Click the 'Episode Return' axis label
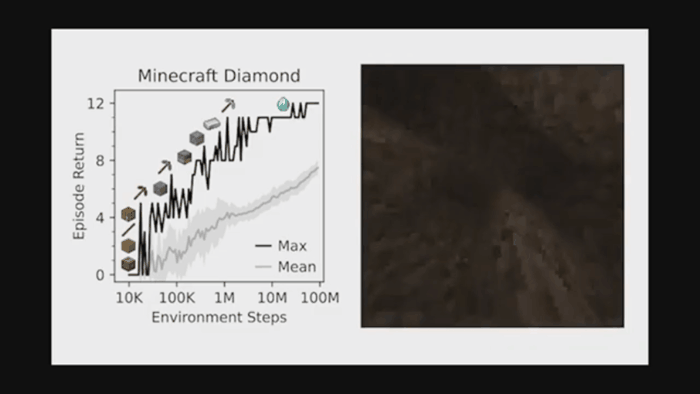 pyautogui.click(x=79, y=186)
